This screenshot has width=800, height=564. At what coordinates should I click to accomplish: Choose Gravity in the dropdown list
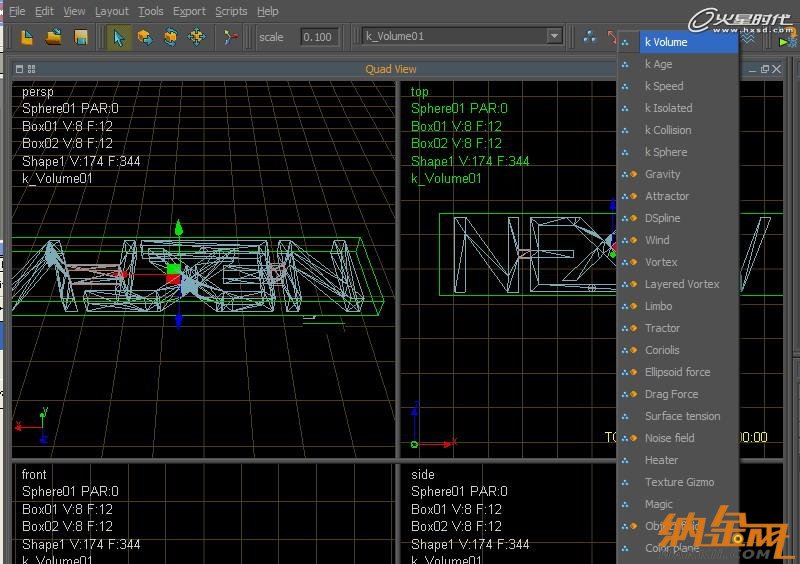662,174
